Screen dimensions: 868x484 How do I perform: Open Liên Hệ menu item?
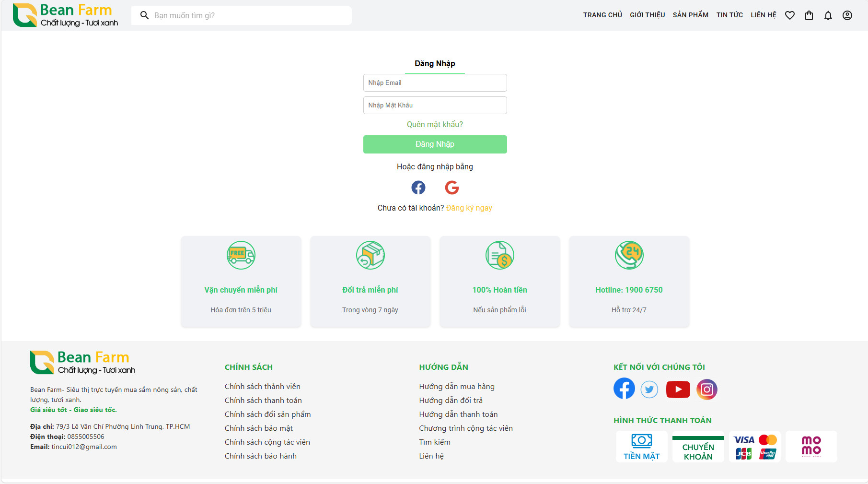pyautogui.click(x=764, y=15)
